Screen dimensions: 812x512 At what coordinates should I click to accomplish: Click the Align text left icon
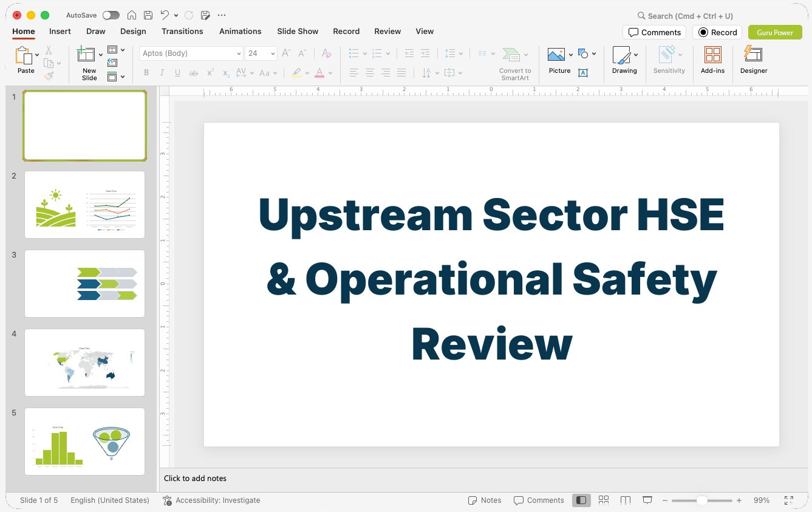(x=353, y=73)
